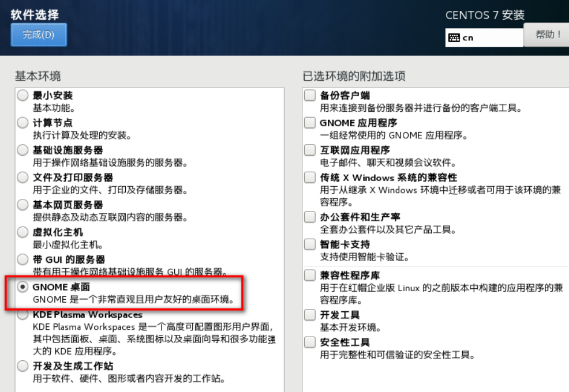The width and height of the screenshot is (569, 392).
Task: Choose the 虚拟化主机 environment
Action: tap(23, 232)
